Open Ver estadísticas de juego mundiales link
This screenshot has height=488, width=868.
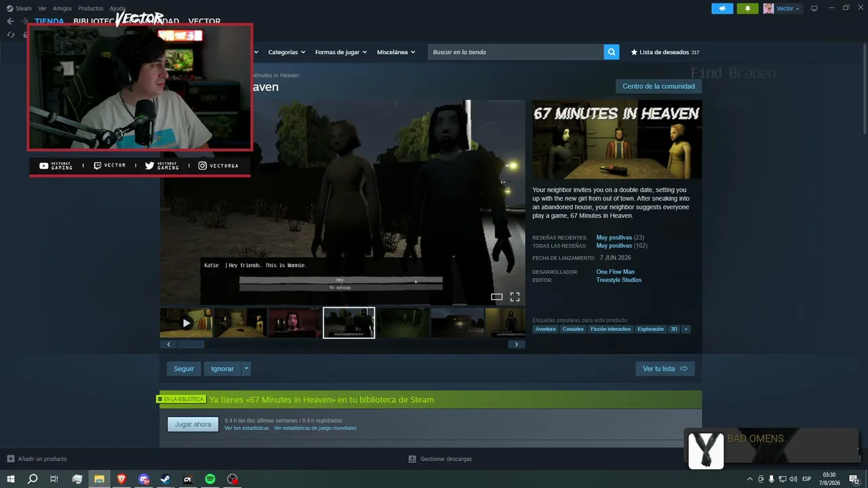315,428
